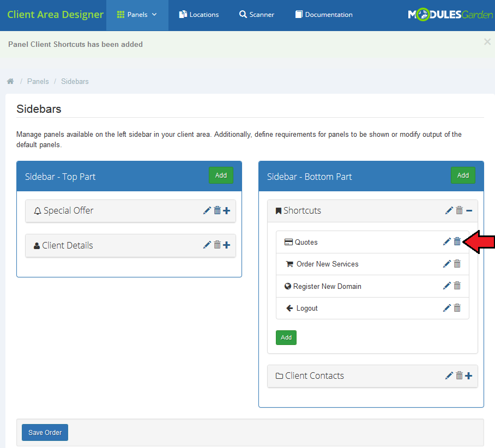
Task: Edit the Register New Domain item
Action: click(x=446, y=286)
